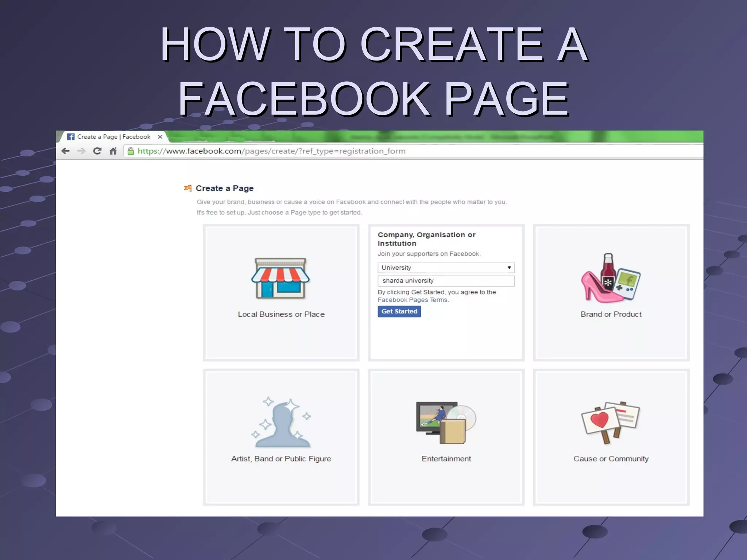747x560 pixels.
Task: Select the Create a Page | Facebook tab
Action: [113, 137]
